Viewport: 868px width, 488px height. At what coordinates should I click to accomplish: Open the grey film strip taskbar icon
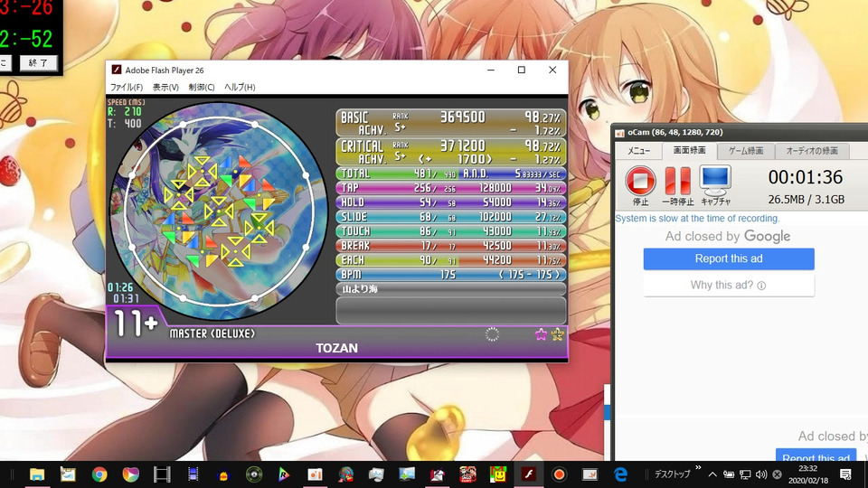point(162,474)
